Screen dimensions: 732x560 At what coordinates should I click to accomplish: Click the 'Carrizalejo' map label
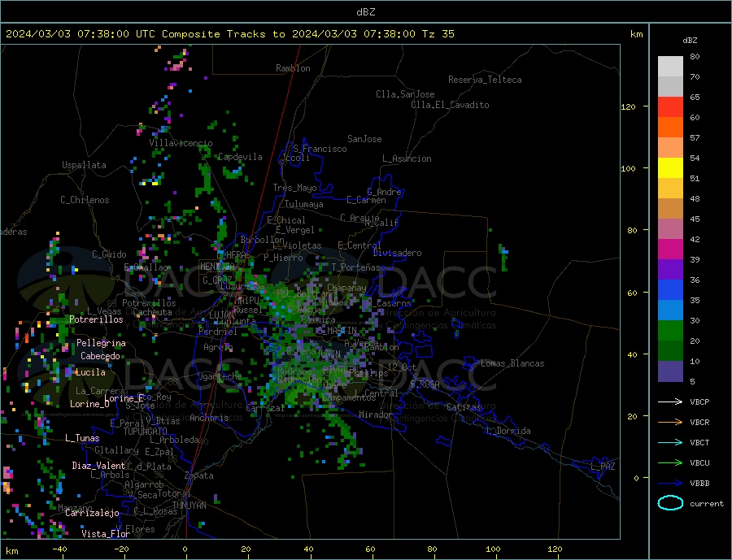[x=92, y=514]
